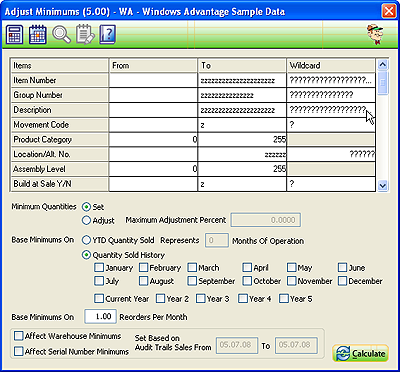Viewport: 400px width, 372px height.
Task: Click Movement Code To cell
Action: (242, 125)
